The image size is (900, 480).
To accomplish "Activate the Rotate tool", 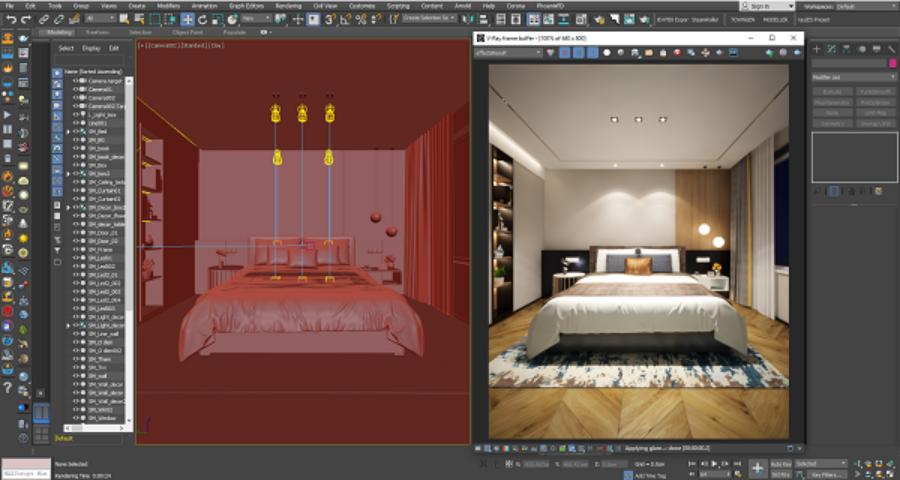I will (203, 19).
